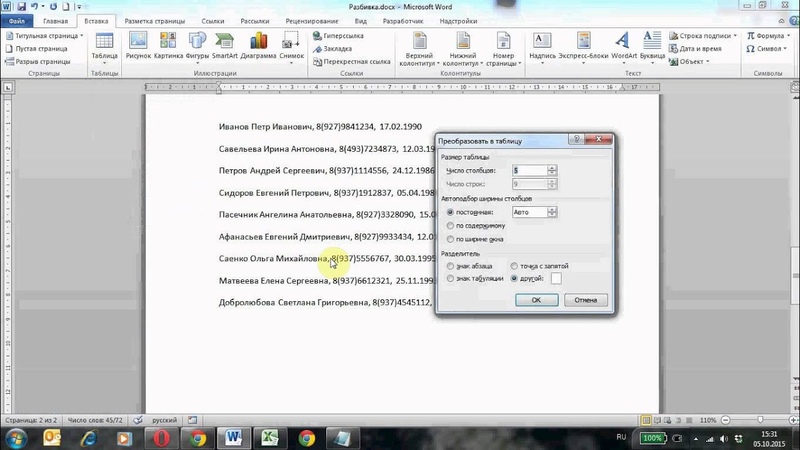Click the 'другой' separator character field
The height and width of the screenshot is (450, 800).
(x=555, y=279)
